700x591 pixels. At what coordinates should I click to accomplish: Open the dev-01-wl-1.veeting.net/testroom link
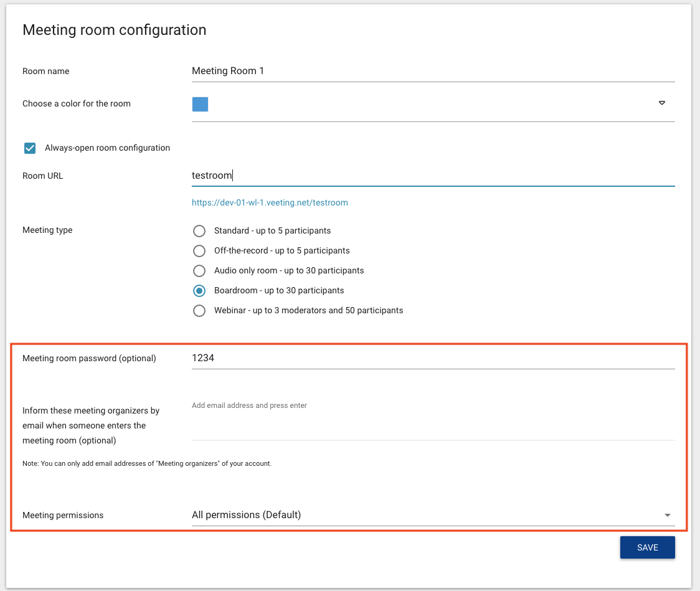[270, 202]
